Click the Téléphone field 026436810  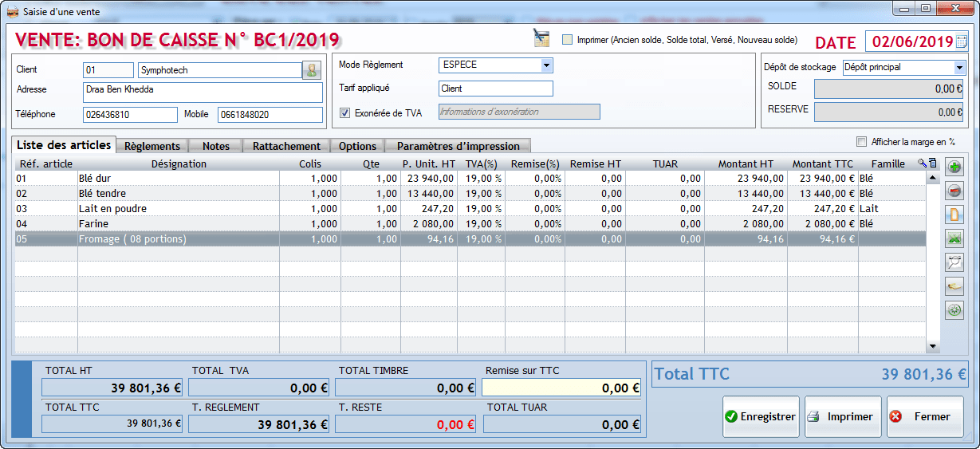click(x=130, y=115)
